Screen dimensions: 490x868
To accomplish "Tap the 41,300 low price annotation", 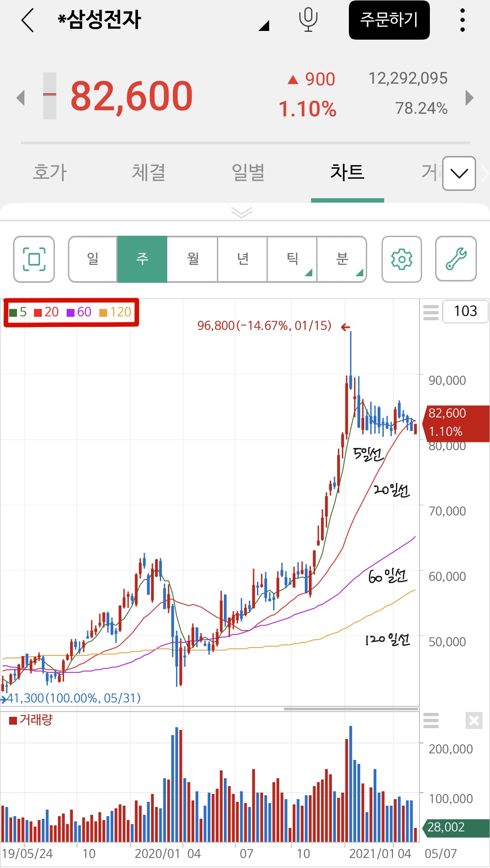I will 73,698.
